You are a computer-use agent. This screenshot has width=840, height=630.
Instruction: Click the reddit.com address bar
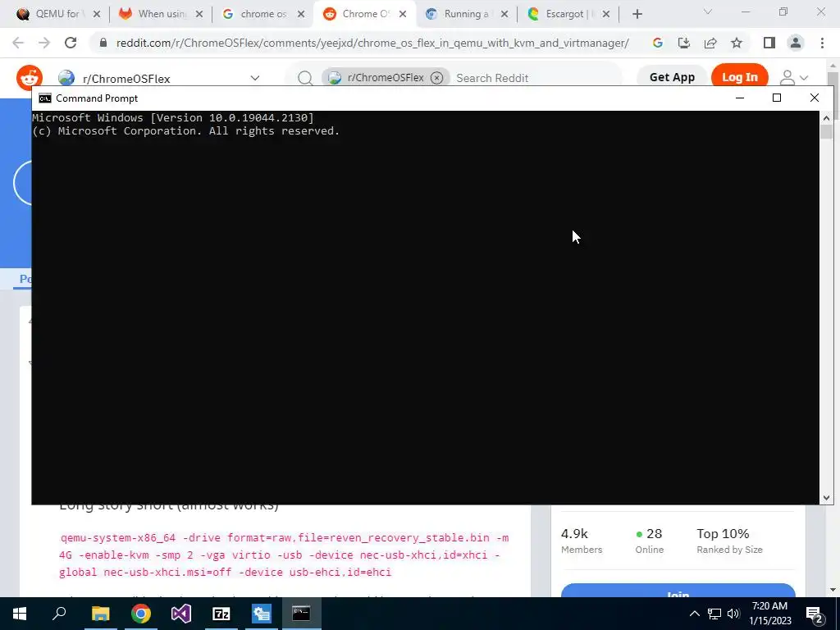pyautogui.click(x=372, y=43)
